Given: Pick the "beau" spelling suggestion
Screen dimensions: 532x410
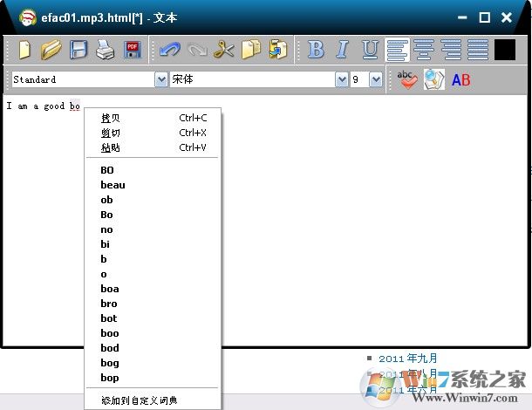Looking at the screenshot, I should (113, 185).
